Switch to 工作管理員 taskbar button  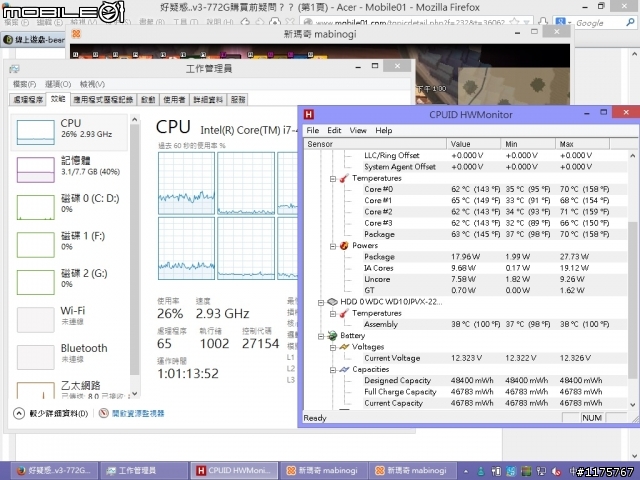click(x=144, y=471)
